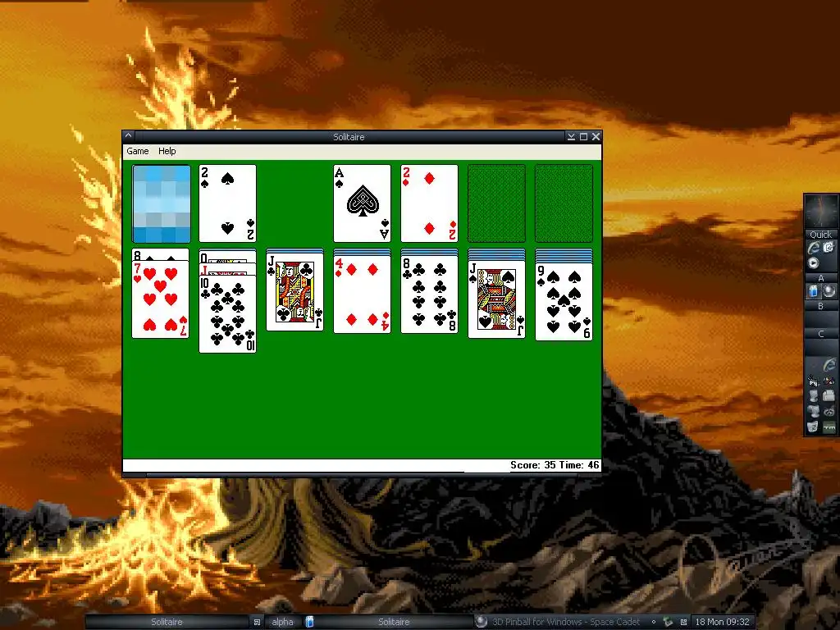Click the alpha desktop label in taskbar
Image resolution: width=840 pixels, height=630 pixels.
pyautogui.click(x=282, y=622)
